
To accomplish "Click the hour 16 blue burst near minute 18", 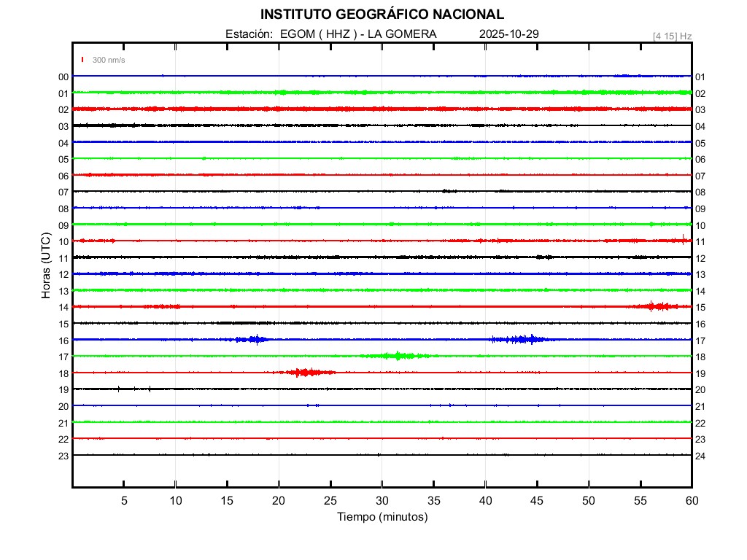I will coord(255,339).
